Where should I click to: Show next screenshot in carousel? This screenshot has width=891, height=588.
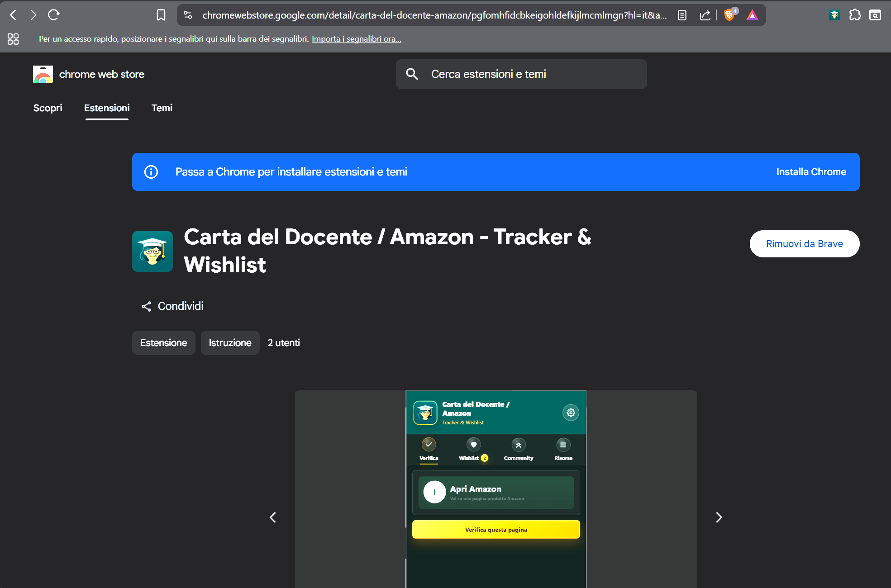point(719,517)
